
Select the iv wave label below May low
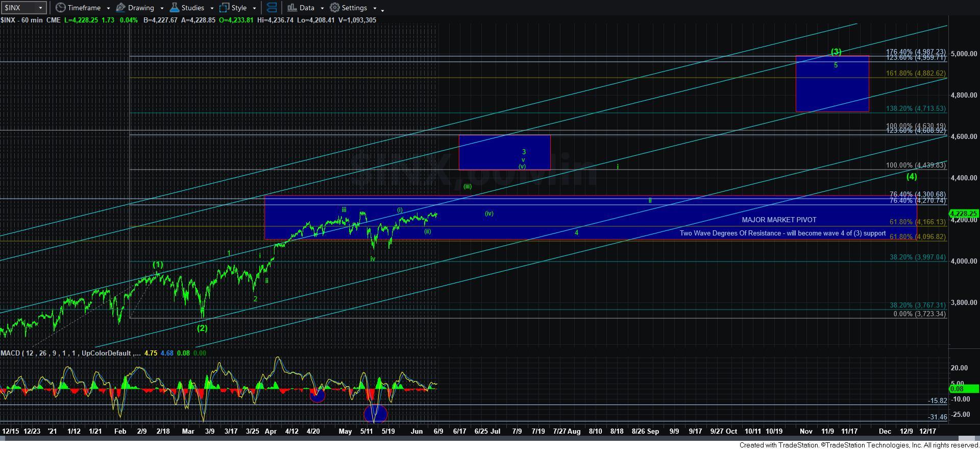click(373, 259)
